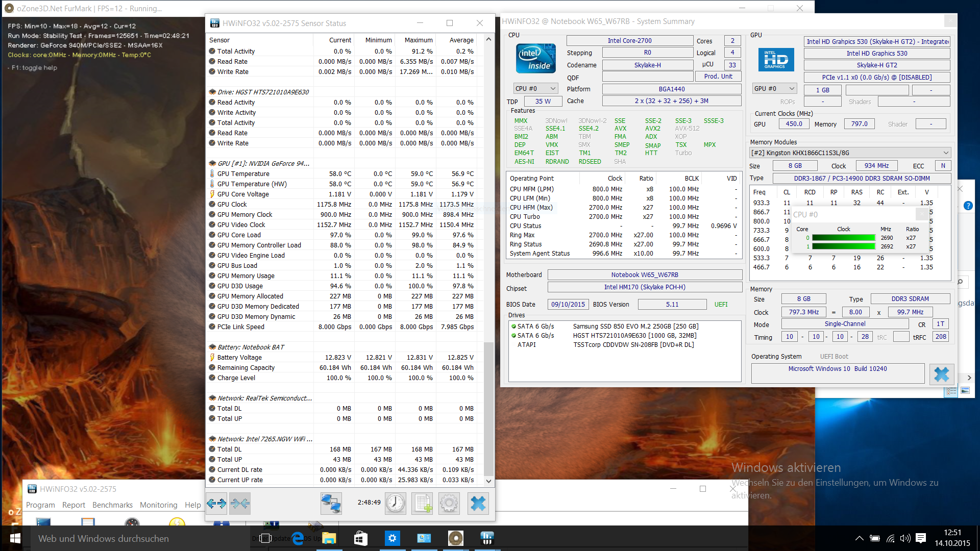Click the collapse columns arrows button
Screen dimensions: 980x551
coord(240,504)
